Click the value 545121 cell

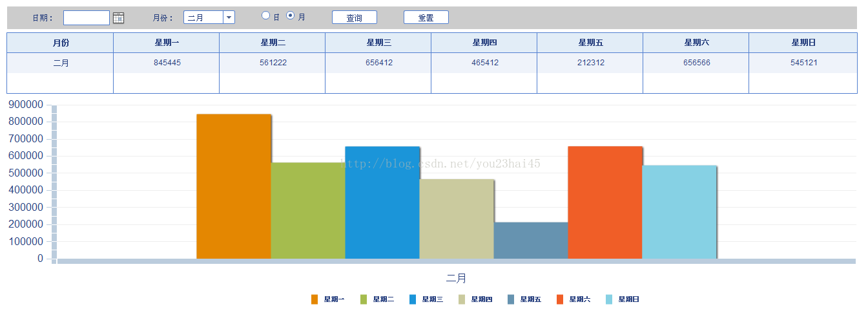point(803,63)
